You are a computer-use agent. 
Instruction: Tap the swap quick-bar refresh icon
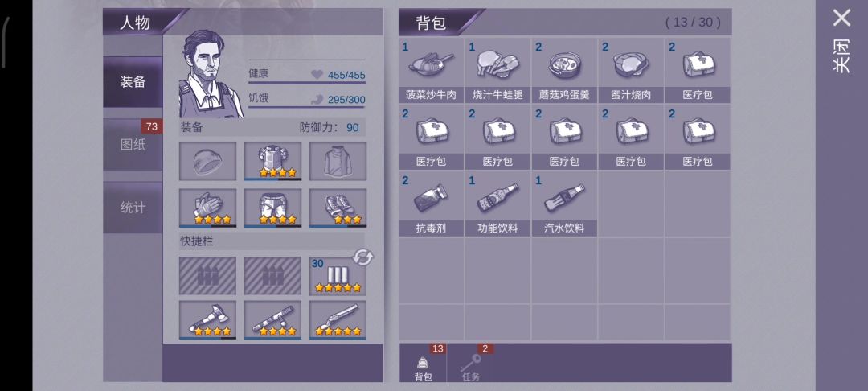tap(364, 257)
